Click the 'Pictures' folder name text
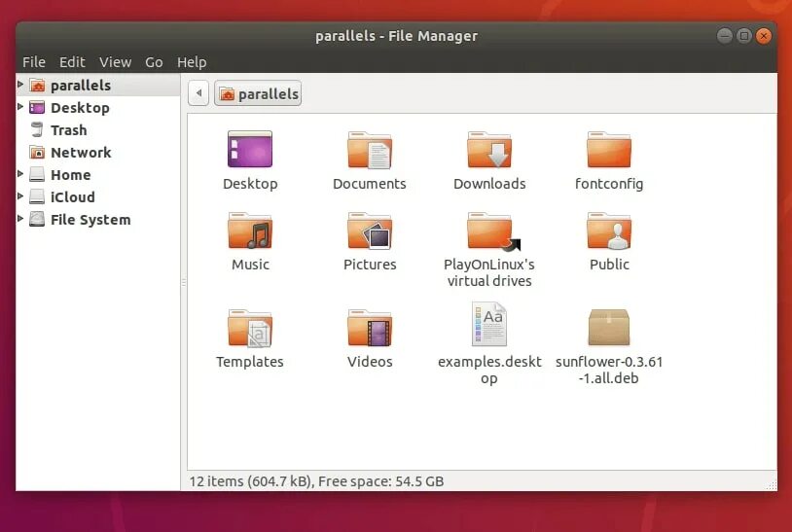Screen dimensions: 792x532 pos(370,265)
